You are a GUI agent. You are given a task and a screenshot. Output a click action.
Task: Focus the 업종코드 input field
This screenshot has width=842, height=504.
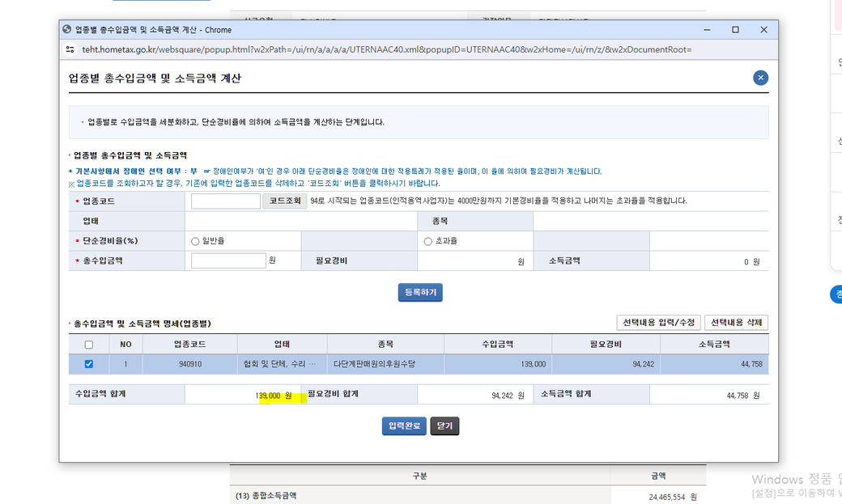[225, 201]
